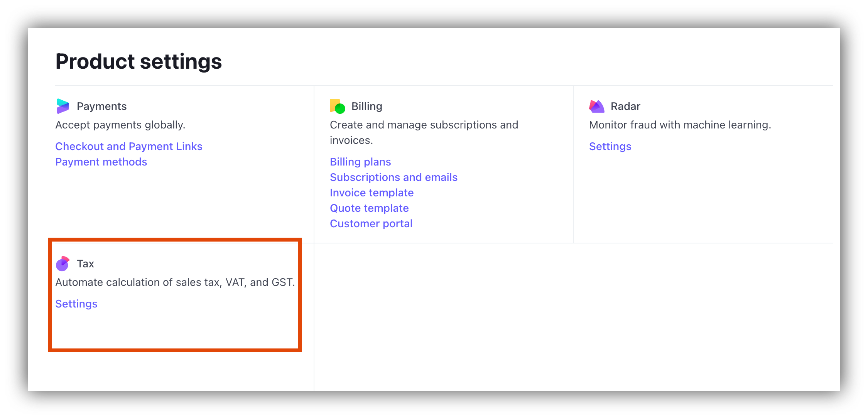
Task: Select the Payments section header
Action: point(102,106)
